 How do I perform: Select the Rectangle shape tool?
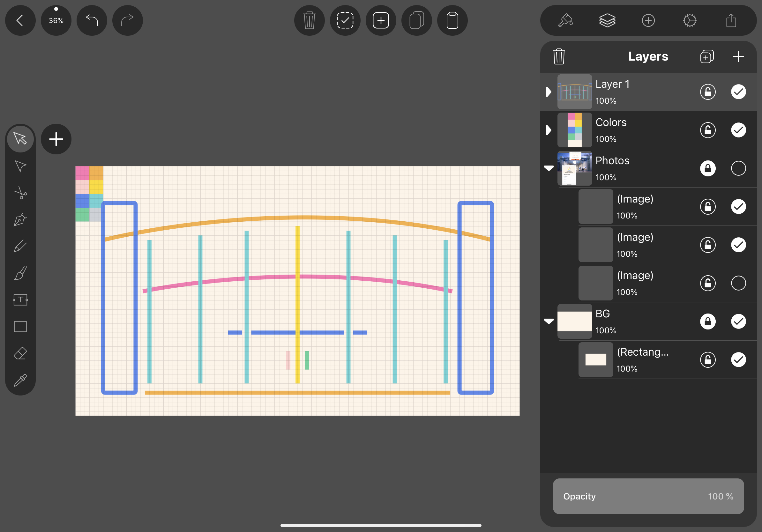coord(20,327)
